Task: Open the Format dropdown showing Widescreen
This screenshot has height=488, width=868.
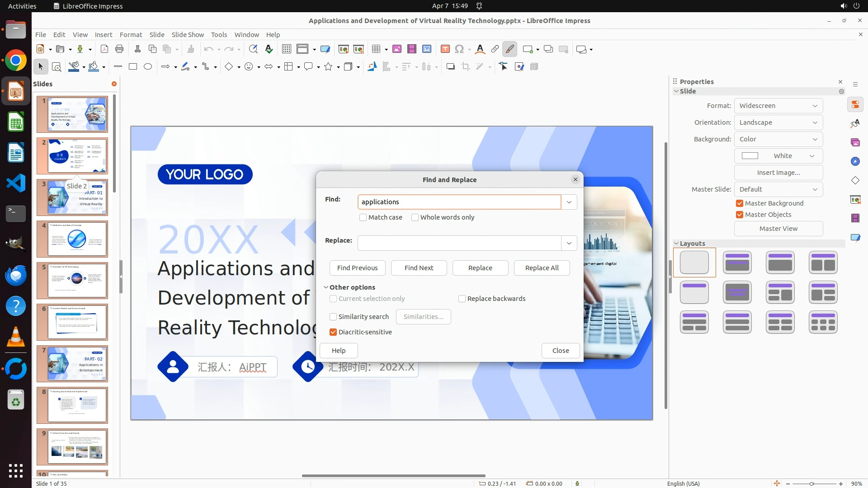Action: [778, 106]
